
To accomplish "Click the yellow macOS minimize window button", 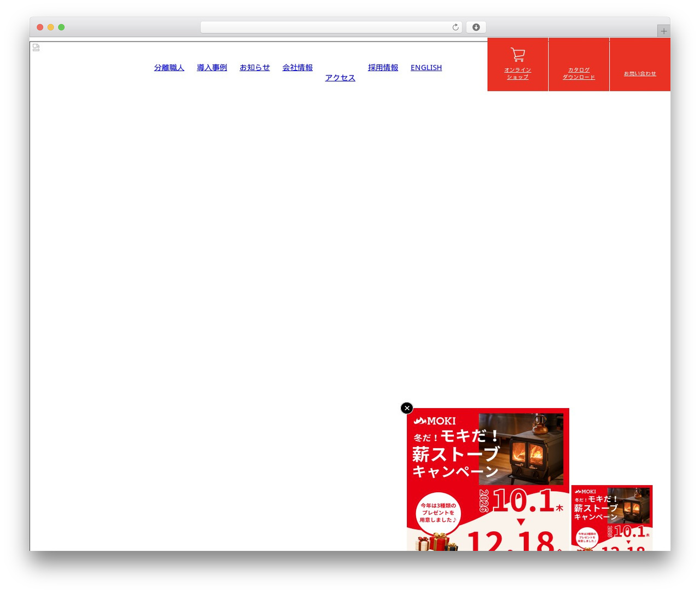I will (51, 27).
